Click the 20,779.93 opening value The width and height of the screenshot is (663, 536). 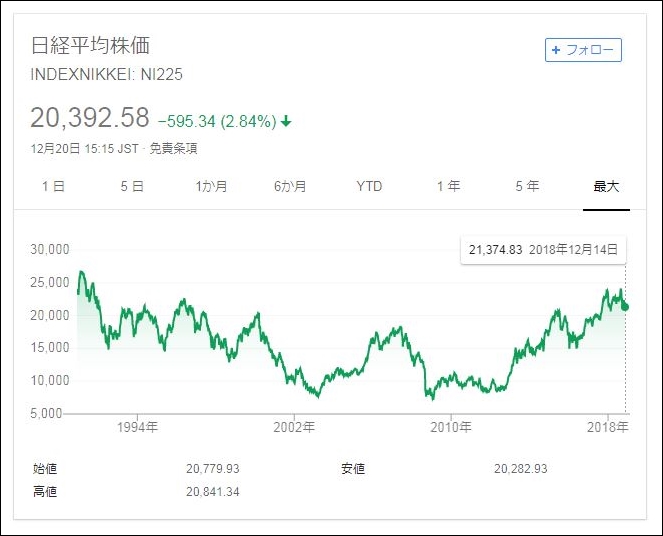pyautogui.click(x=213, y=468)
